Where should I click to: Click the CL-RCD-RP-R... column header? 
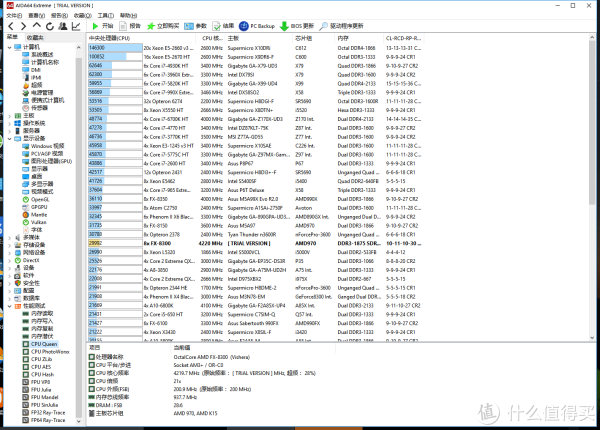(x=404, y=38)
